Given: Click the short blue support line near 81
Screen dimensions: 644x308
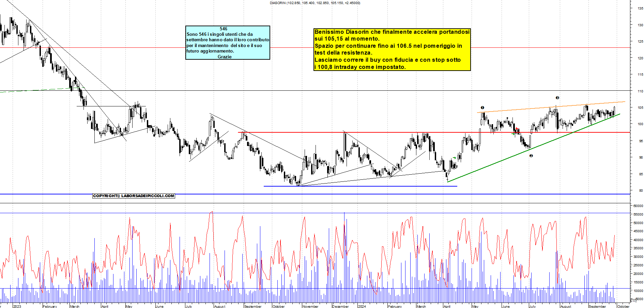Looking at the screenshot, I should [361, 186].
